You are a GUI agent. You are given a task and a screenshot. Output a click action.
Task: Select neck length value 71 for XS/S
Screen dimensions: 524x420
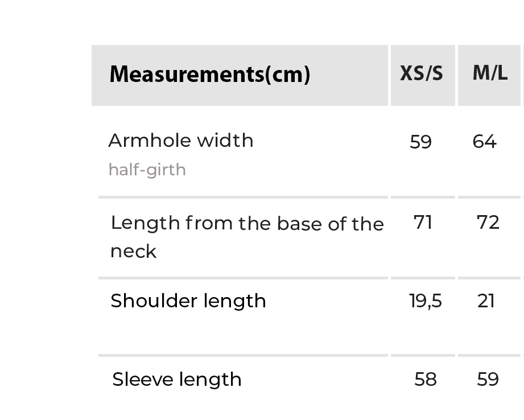click(x=423, y=222)
